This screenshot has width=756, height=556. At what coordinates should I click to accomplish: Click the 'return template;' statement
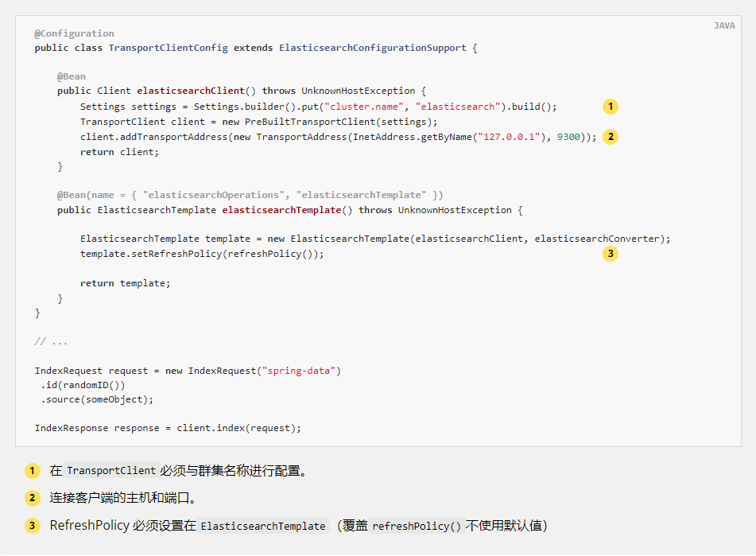(x=126, y=283)
